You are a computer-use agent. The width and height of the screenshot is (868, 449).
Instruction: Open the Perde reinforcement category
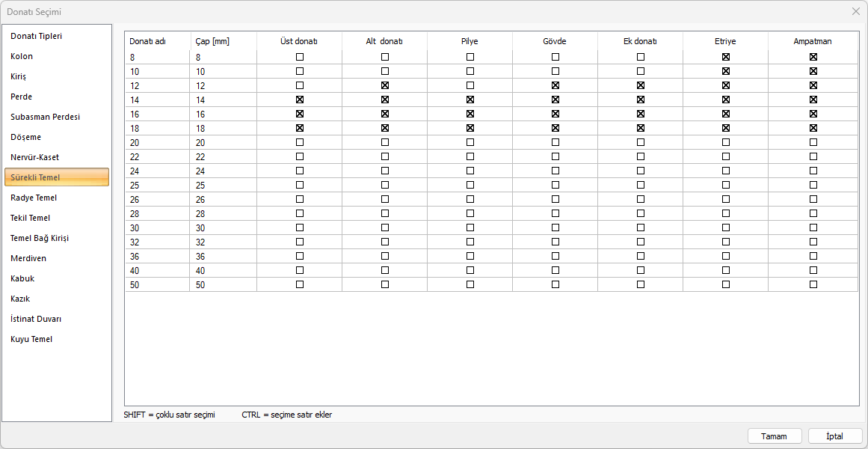[x=22, y=97]
